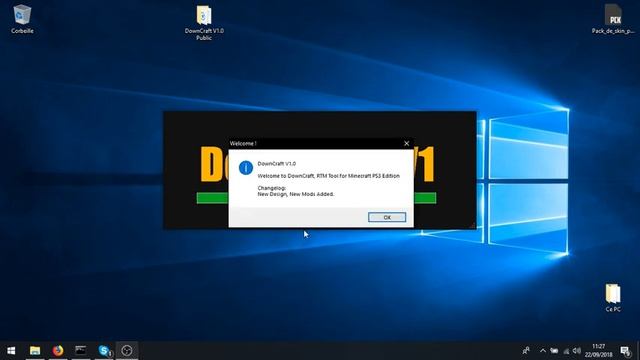Open the People icon in system tray
The image size is (640, 360).
pyautogui.click(x=526, y=351)
